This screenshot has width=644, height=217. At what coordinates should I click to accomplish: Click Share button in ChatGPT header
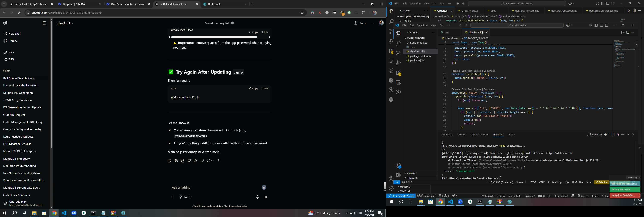tap(360, 23)
